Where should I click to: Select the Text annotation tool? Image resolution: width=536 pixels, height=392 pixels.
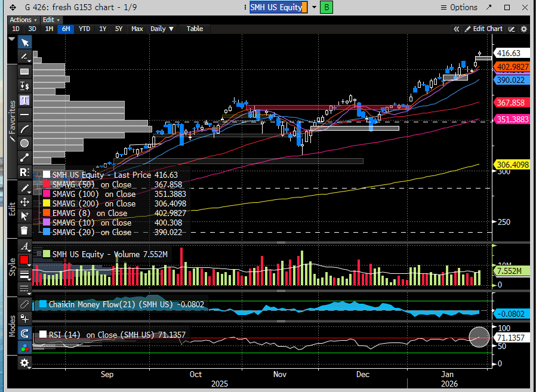click(24, 100)
